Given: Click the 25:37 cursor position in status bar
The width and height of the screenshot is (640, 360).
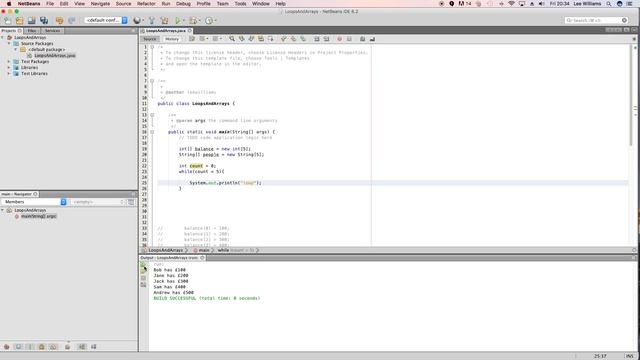Looking at the screenshot, I should [600, 356].
